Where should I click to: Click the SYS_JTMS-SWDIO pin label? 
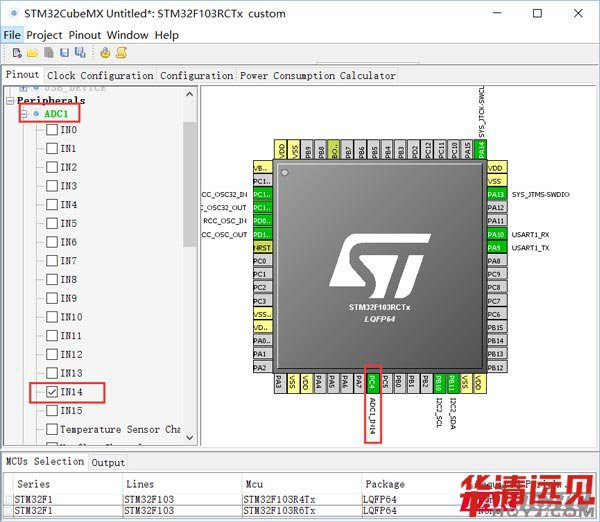coord(540,194)
